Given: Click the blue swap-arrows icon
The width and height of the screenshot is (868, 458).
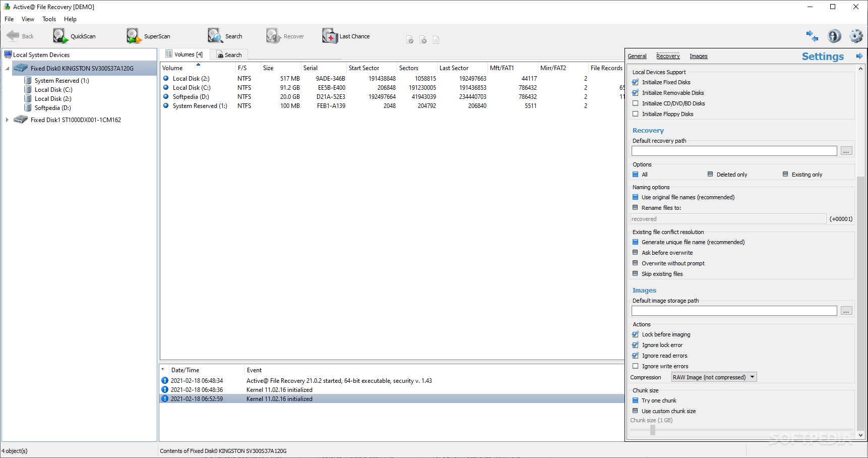Looking at the screenshot, I should click(x=812, y=36).
